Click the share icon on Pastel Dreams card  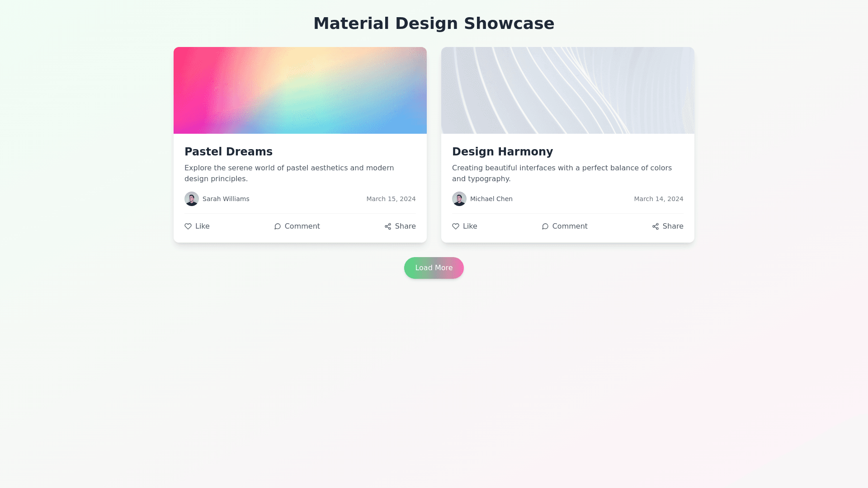(388, 226)
